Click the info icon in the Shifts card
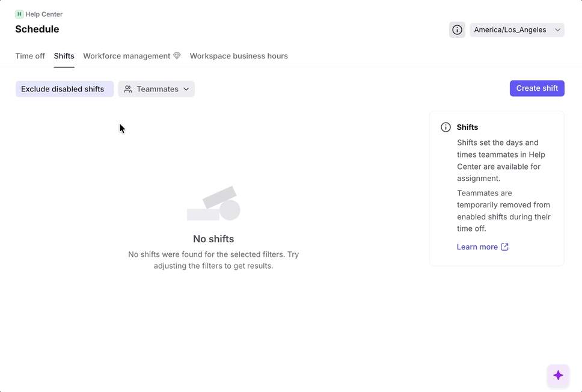The width and height of the screenshot is (582, 392). click(x=446, y=127)
